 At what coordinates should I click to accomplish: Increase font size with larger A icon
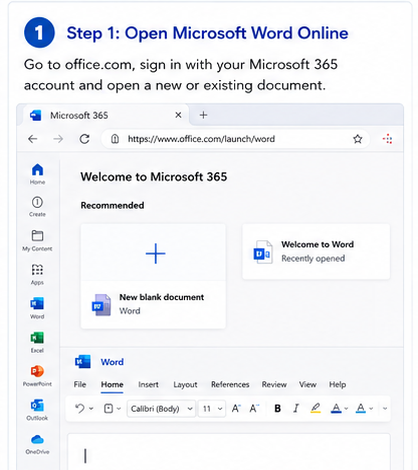[236, 408]
